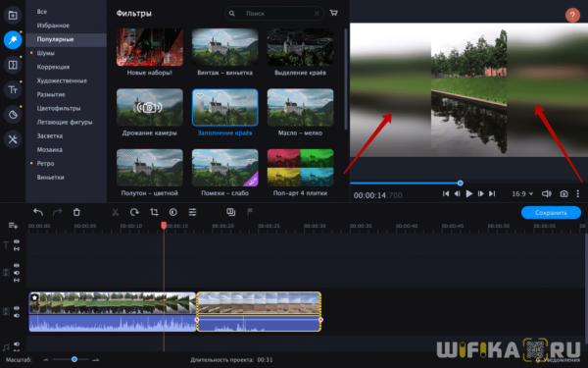This screenshot has width=588, height=368.
Task: Click the shopping cart store icon
Action: 333,13
